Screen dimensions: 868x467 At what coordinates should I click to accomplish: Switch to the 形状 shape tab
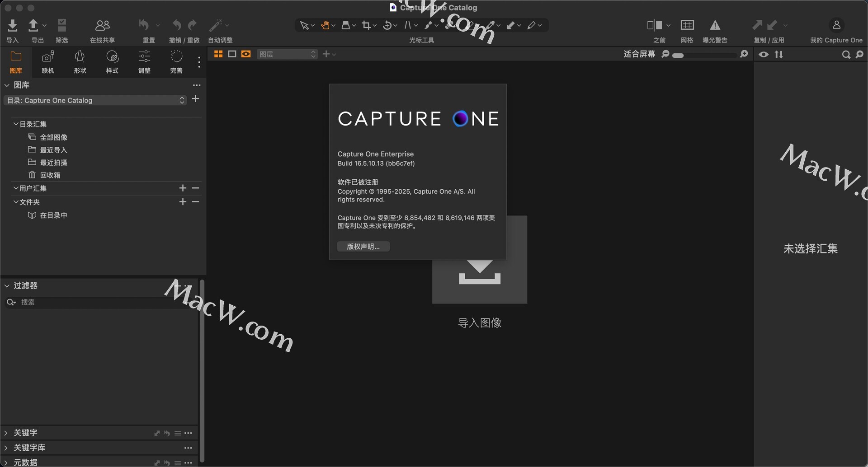pos(80,62)
